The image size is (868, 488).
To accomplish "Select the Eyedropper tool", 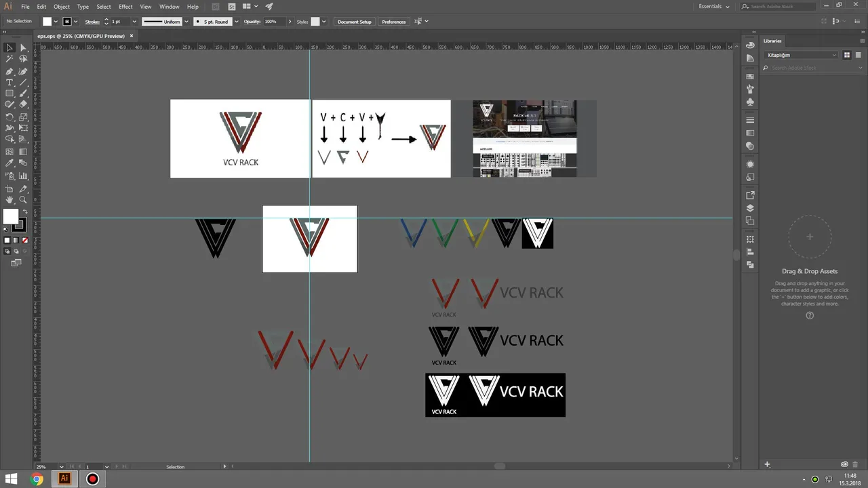I will pos(9,163).
